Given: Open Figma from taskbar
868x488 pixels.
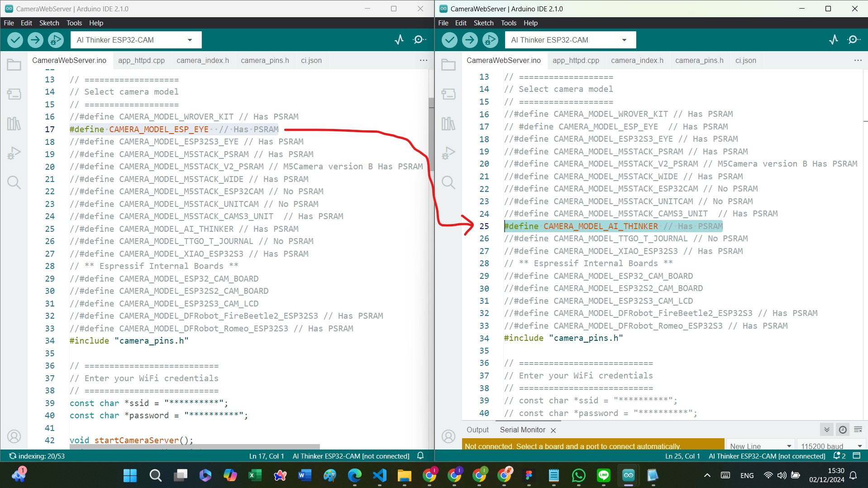Looking at the screenshot, I should click(529, 475).
